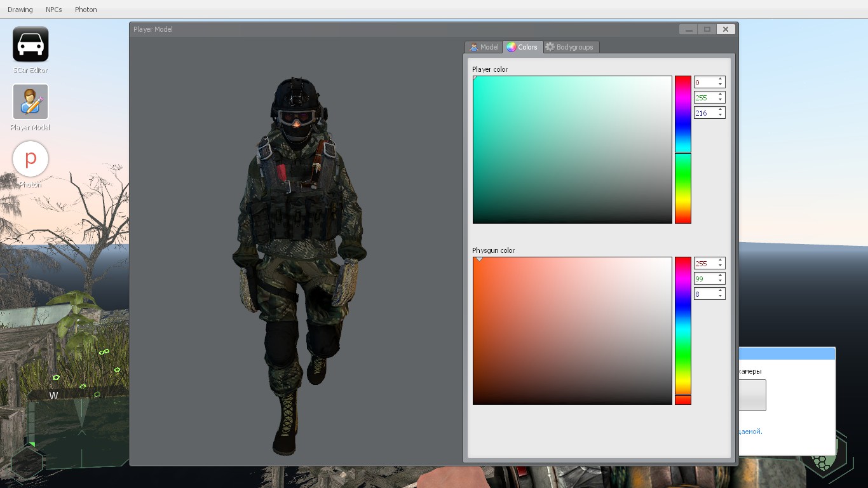The image size is (868, 488).
Task: Pick a shade in Player color square
Action: (x=572, y=150)
